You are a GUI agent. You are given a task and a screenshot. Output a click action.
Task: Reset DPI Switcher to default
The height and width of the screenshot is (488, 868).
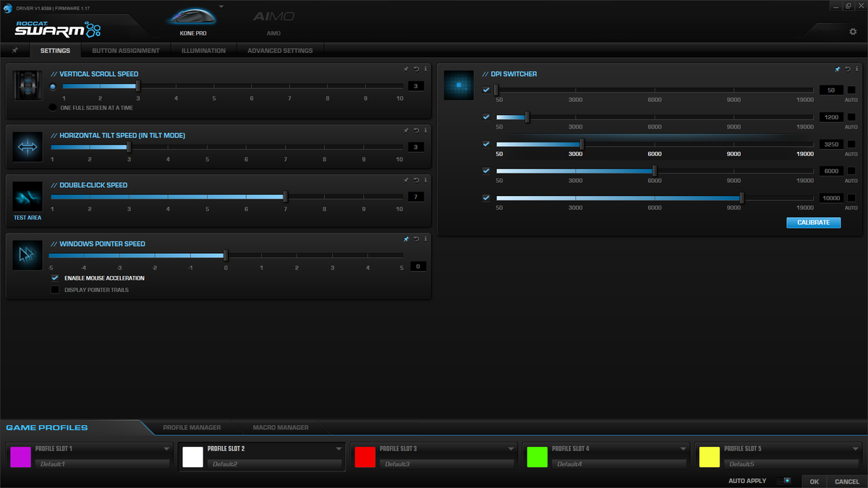[848, 69]
